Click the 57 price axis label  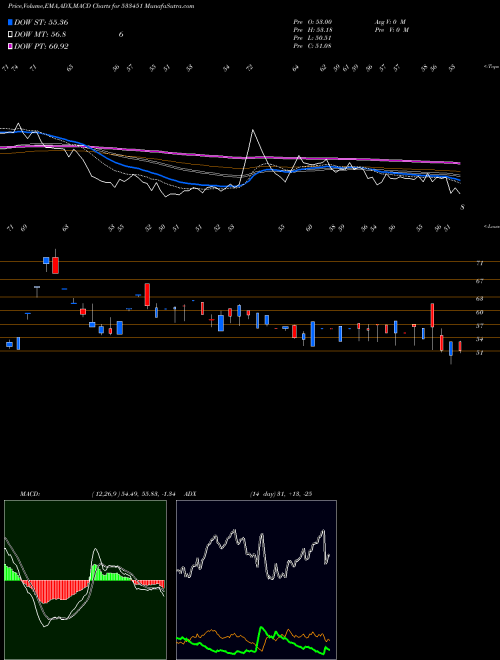[x=479, y=325]
